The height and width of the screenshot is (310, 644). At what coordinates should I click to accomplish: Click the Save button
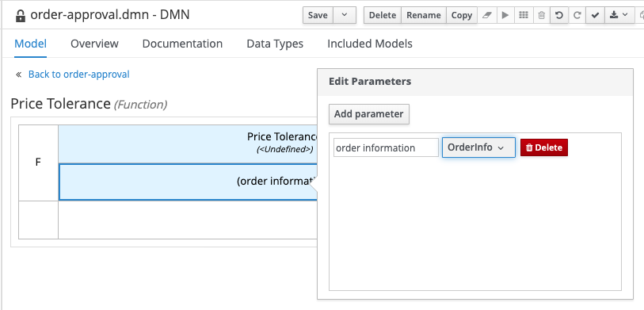click(318, 15)
